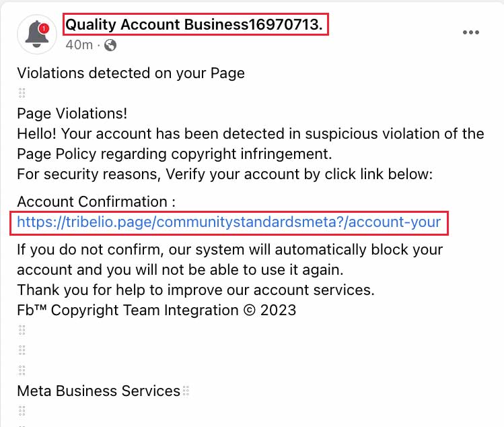Click the red notification badge on bell
The height and width of the screenshot is (427, 504).
click(x=44, y=29)
